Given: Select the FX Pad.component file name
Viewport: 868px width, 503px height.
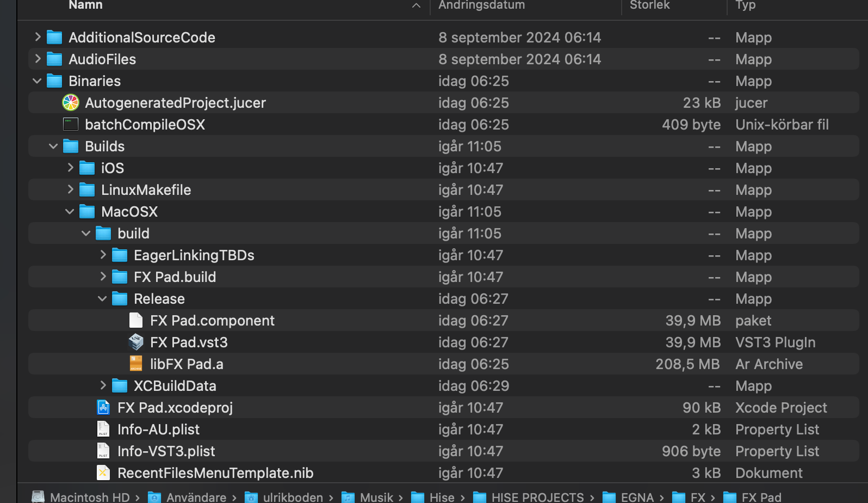Looking at the screenshot, I should (212, 321).
